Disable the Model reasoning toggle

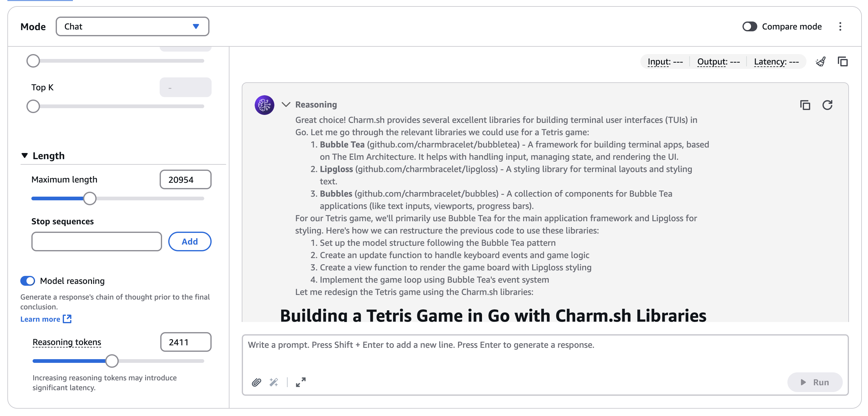coord(28,281)
